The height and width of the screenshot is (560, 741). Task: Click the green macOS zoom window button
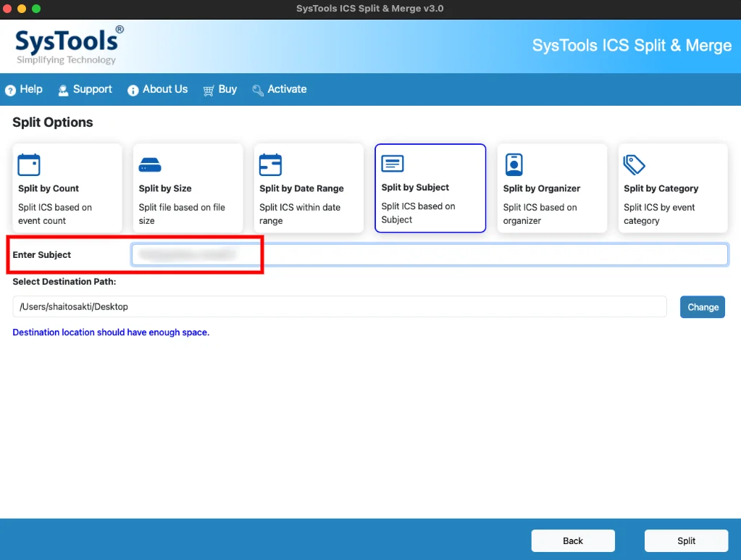point(36,9)
